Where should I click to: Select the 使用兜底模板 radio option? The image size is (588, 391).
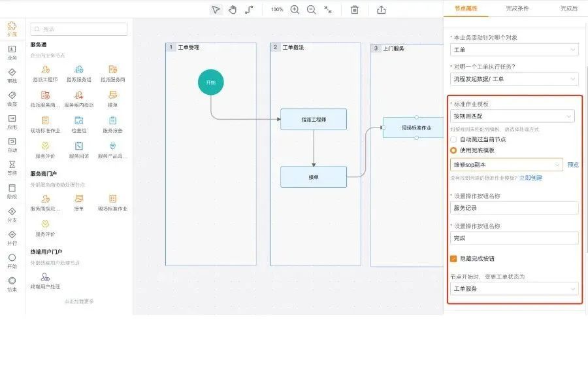pos(453,150)
